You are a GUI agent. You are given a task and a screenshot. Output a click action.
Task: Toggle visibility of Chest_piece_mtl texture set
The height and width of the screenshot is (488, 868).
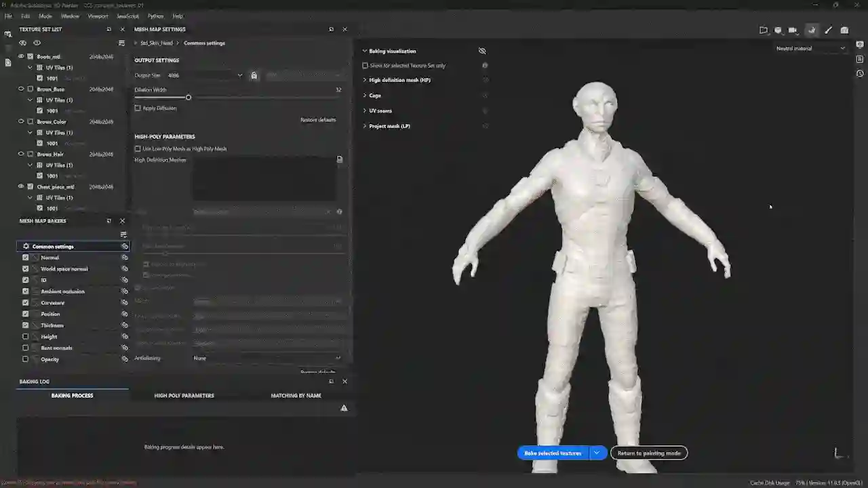[21, 186]
